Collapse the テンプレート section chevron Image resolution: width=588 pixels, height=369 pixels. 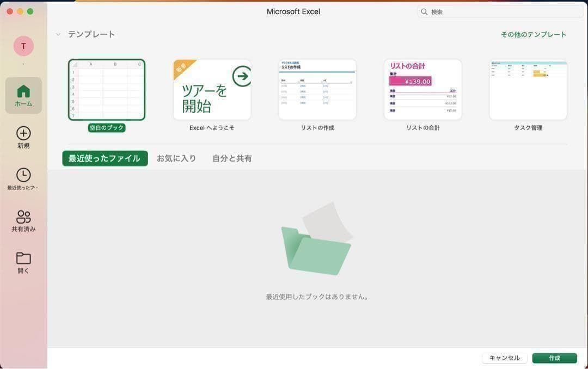(x=58, y=34)
